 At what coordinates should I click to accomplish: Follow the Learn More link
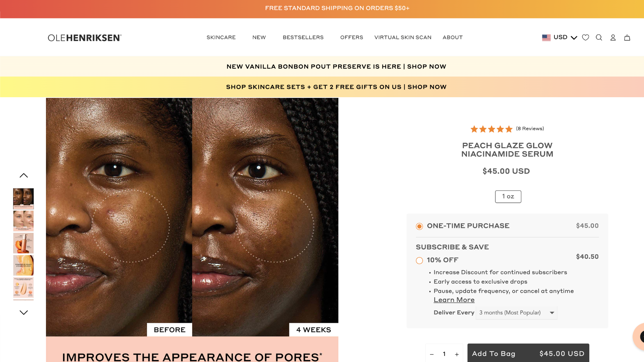pos(454,300)
